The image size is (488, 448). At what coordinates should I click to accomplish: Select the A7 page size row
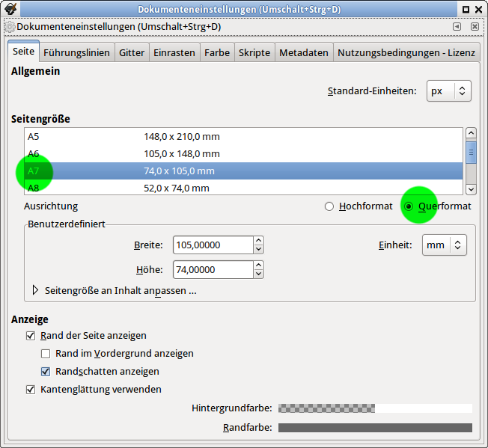[x=244, y=171]
